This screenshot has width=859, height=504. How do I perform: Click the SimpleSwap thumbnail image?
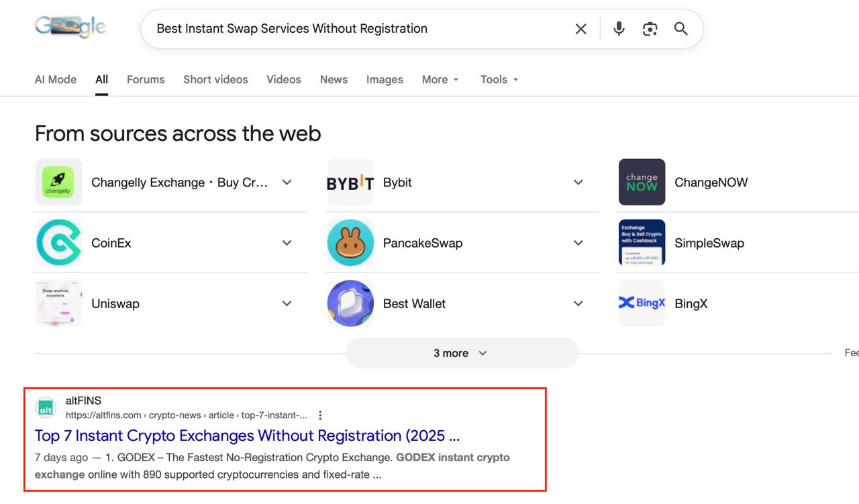642,243
